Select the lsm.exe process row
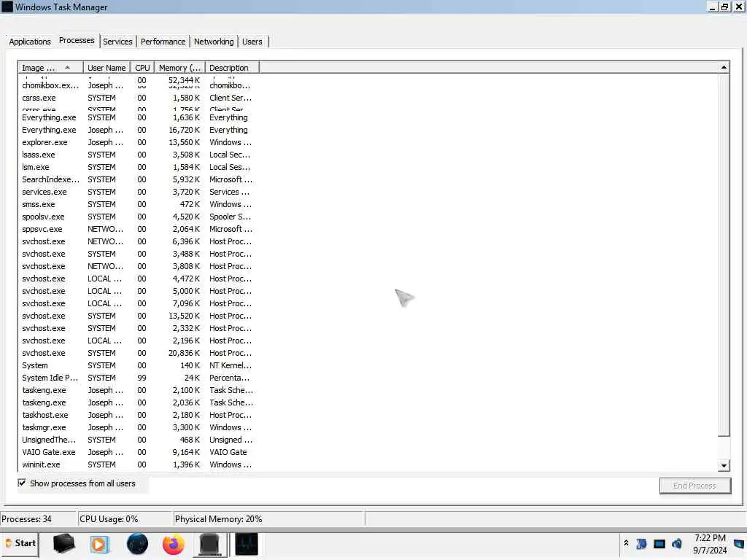The height and width of the screenshot is (560, 747). point(137,167)
